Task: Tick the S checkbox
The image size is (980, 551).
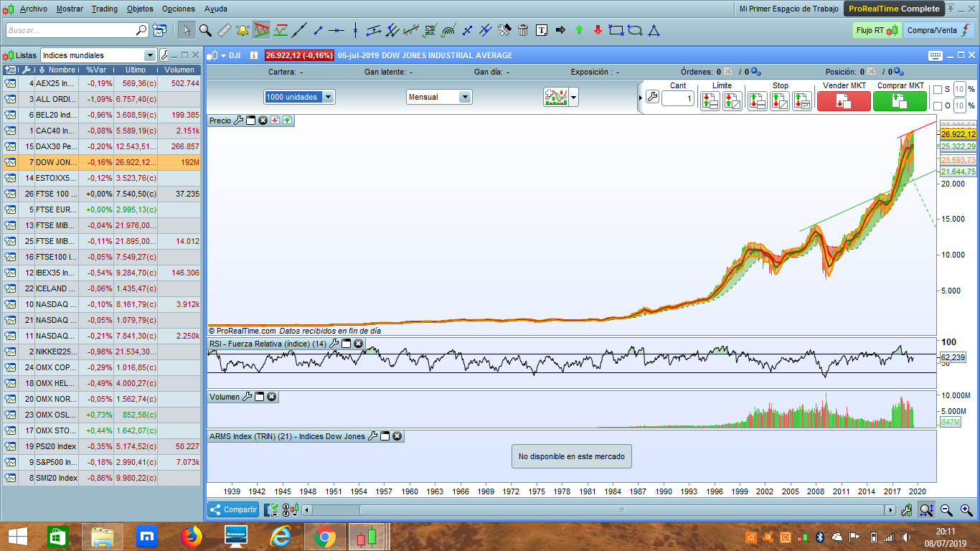Action: (937, 90)
